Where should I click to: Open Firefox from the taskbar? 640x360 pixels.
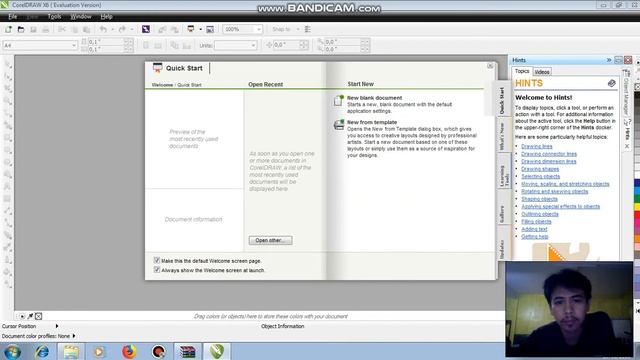click(x=129, y=351)
